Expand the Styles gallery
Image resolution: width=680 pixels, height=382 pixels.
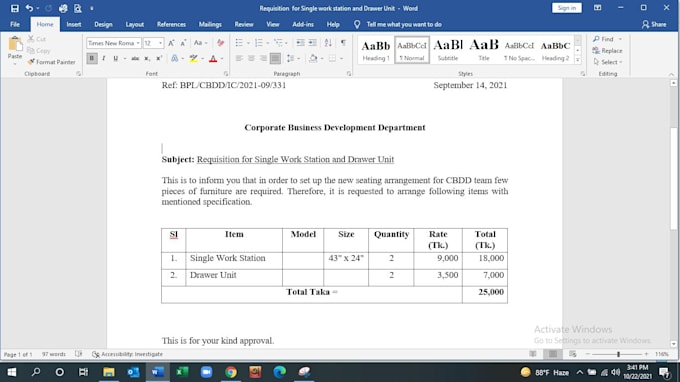pos(578,60)
